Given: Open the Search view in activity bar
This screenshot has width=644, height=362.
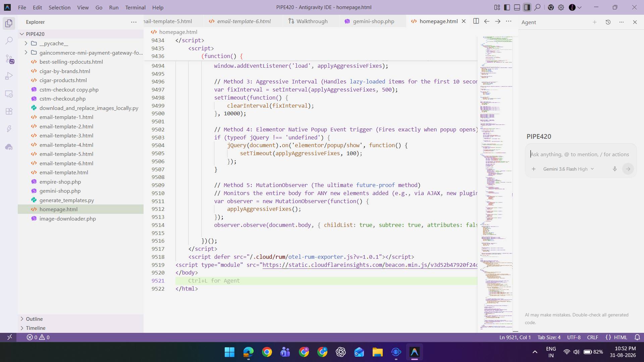Looking at the screenshot, I should coord(9,41).
